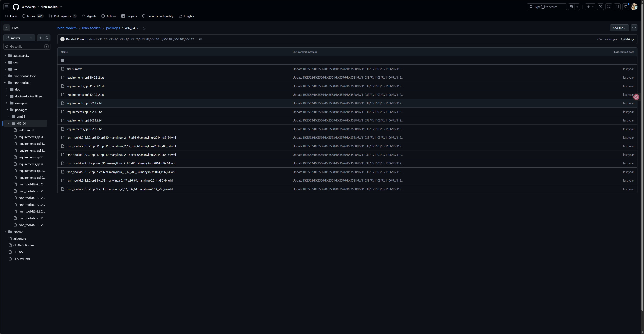The image size is (644, 334).
Task: Select md5sum.txt in the file tree
Action: click(x=26, y=130)
